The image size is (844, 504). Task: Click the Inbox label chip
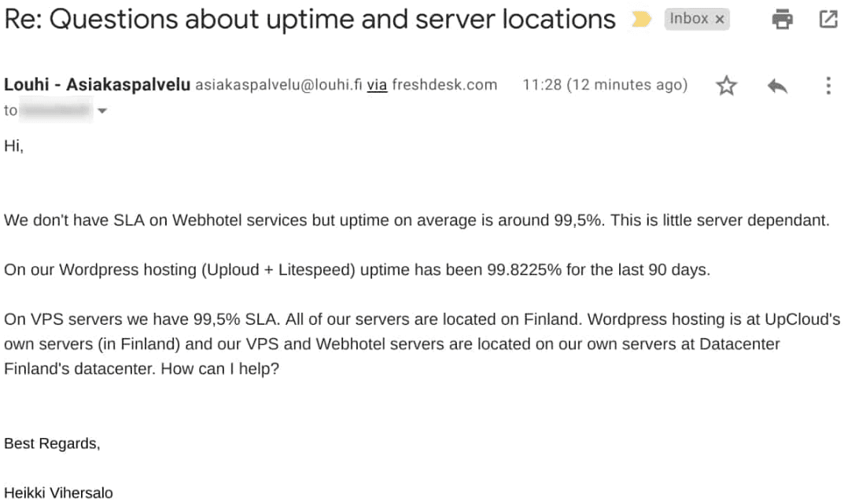tap(688, 20)
